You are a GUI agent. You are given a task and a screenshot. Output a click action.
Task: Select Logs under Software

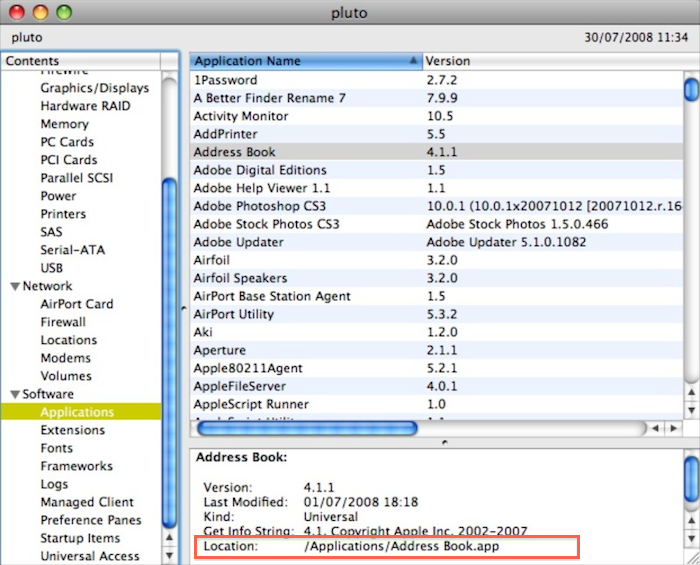pyautogui.click(x=54, y=484)
